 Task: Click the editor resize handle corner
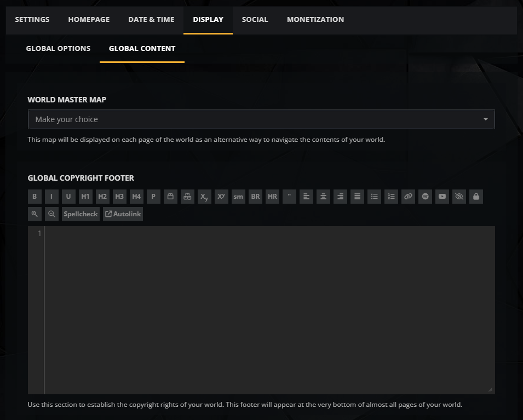[x=490, y=390]
